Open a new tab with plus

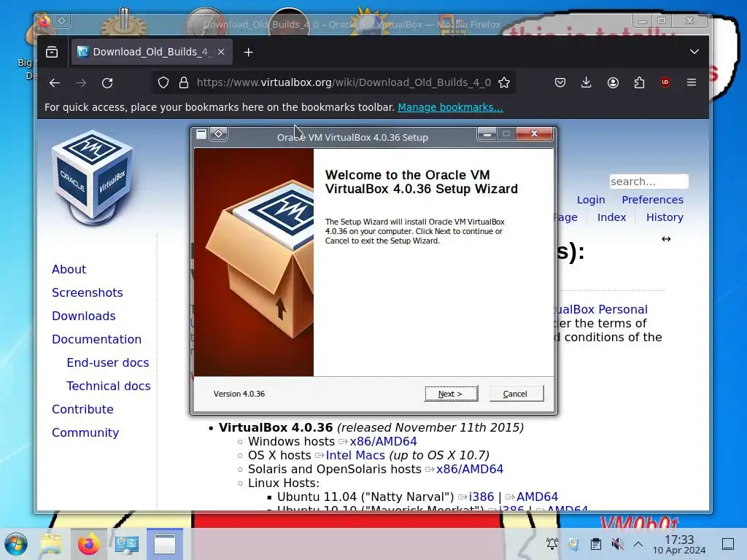click(248, 52)
